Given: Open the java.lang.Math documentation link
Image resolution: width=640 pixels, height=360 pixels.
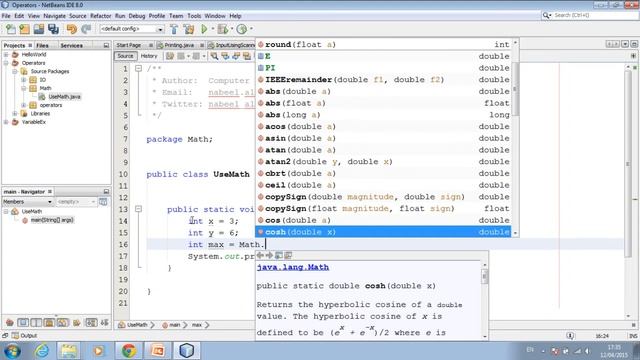Looking at the screenshot, I should [x=293, y=267].
